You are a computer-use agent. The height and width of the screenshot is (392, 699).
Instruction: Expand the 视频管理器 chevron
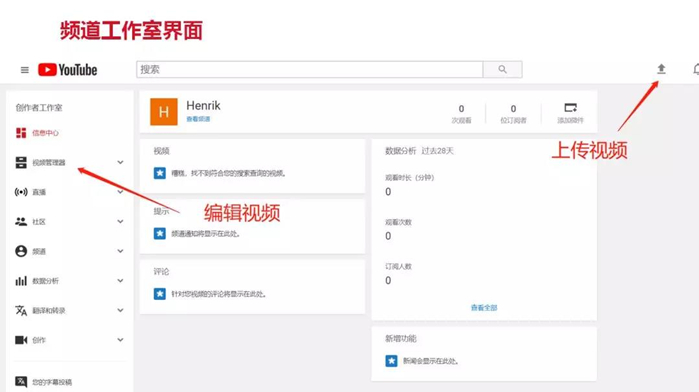pyautogui.click(x=120, y=162)
